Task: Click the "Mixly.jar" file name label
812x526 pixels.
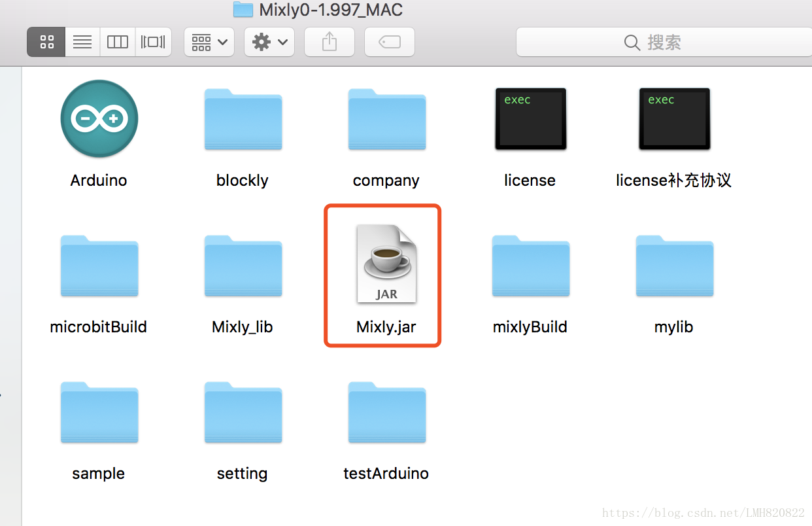Action: pos(386,327)
